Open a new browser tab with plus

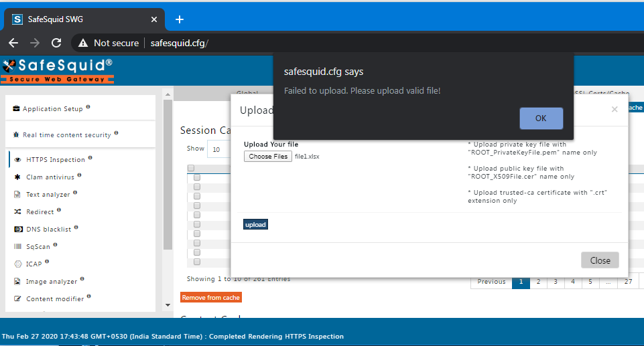click(x=180, y=19)
